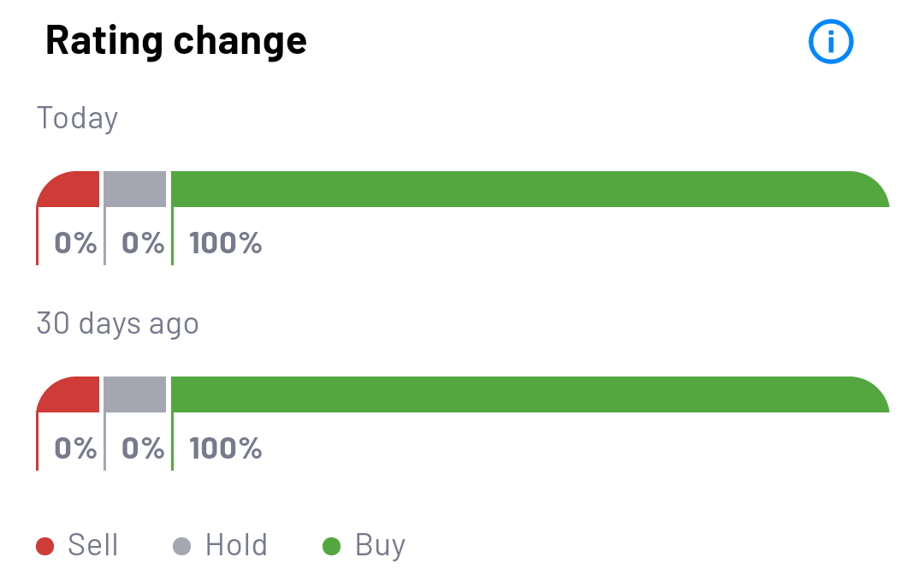Click the green Buy legend dot
The image size is (924, 587).
coord(332,546)
